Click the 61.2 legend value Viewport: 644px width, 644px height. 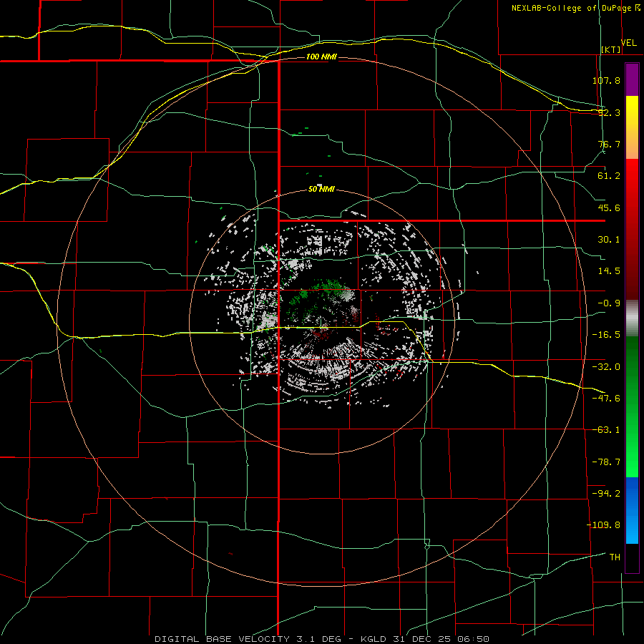pyautogui.click(x=609, y=176)
